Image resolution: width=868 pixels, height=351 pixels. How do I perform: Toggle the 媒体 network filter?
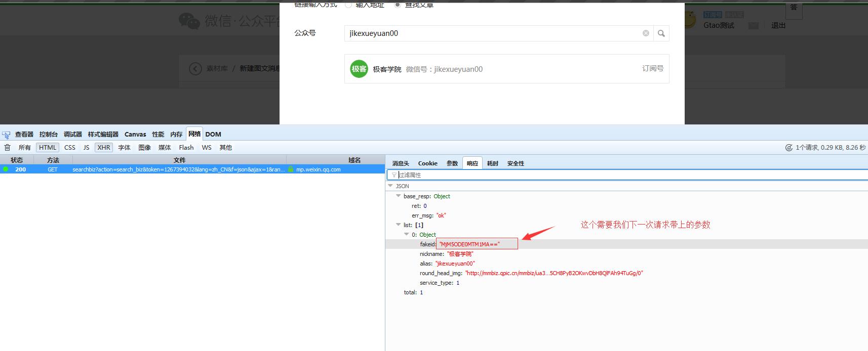pos(165,148)
